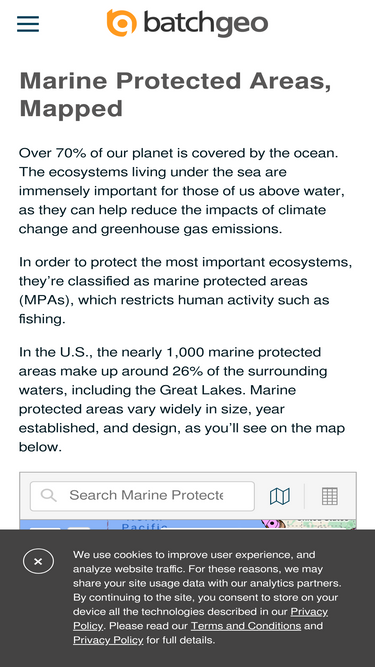This screenshot has width=375, height=667.
Task: Click the paragraph starting 'In the U.S.'
Action: pyautogui.click(x=182, y=399)
